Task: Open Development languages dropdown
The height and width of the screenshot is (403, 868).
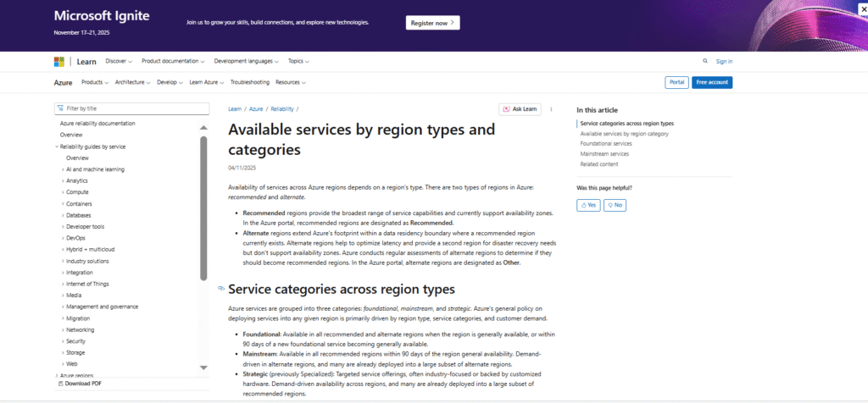Action: pyautogui.click(x=247, y=61)
